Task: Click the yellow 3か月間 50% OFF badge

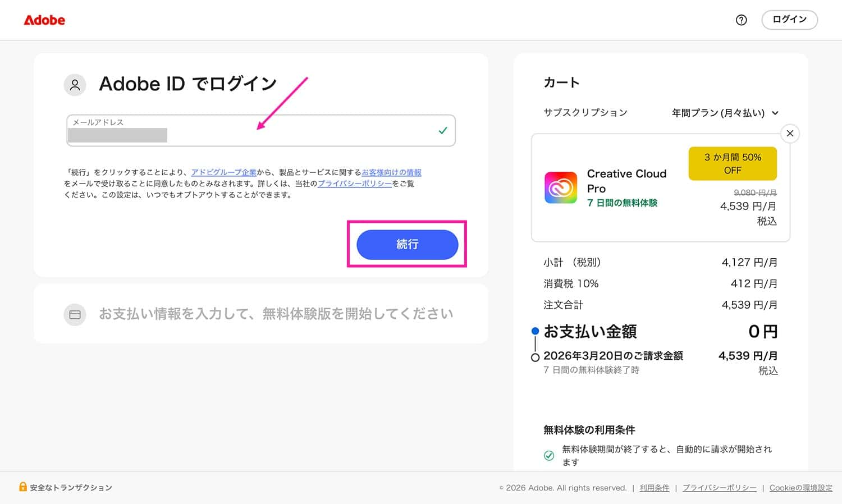Action: tap(732, 163)
